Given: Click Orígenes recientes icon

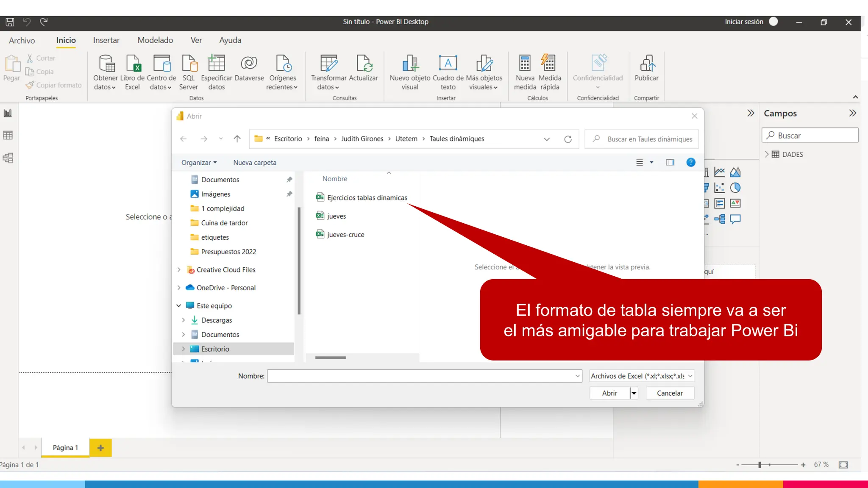Looking at the screenshot, I should click(283, 63).
